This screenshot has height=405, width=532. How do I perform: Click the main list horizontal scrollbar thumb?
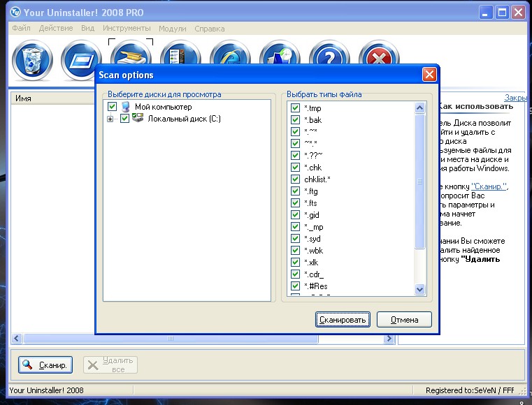[171, 338]
